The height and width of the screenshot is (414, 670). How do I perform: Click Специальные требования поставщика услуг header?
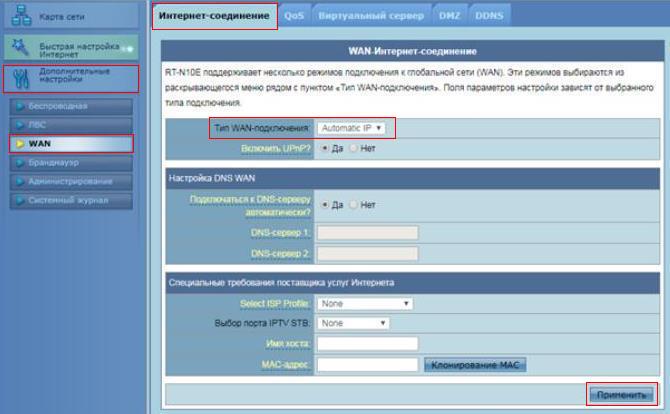coord(281,282)
